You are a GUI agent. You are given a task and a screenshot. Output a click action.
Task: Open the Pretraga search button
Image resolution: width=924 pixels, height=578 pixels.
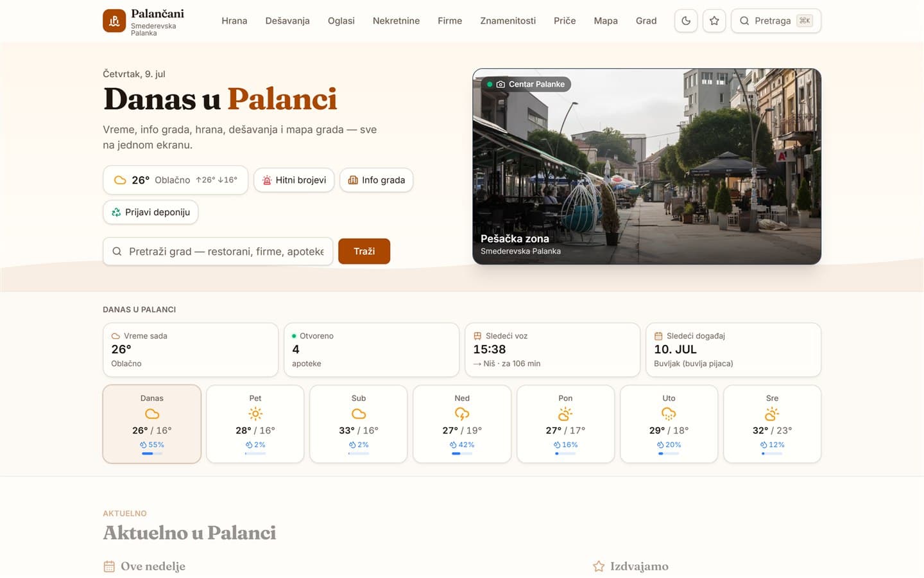pyautogui.click(x=776, y=21)
